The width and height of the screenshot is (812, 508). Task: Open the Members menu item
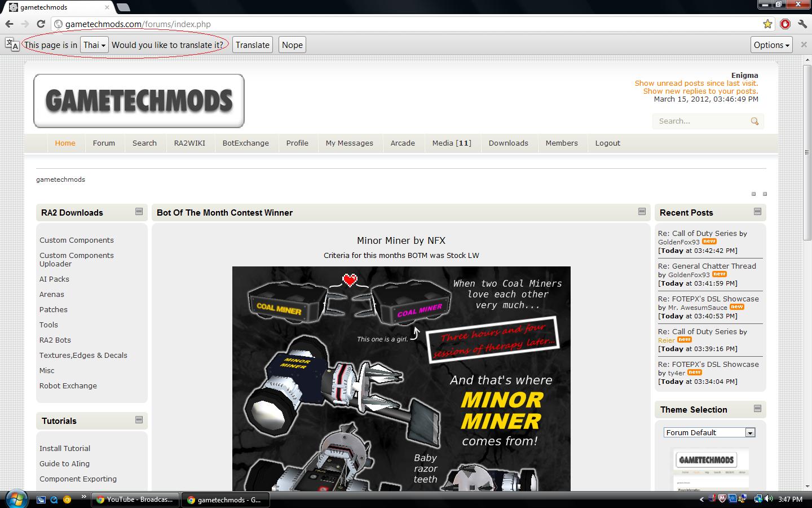(562, 143)
